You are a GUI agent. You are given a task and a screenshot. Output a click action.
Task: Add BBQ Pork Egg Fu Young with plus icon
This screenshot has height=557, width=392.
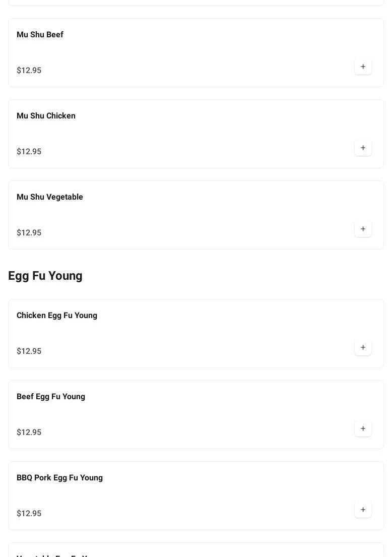tap(363, 510)
